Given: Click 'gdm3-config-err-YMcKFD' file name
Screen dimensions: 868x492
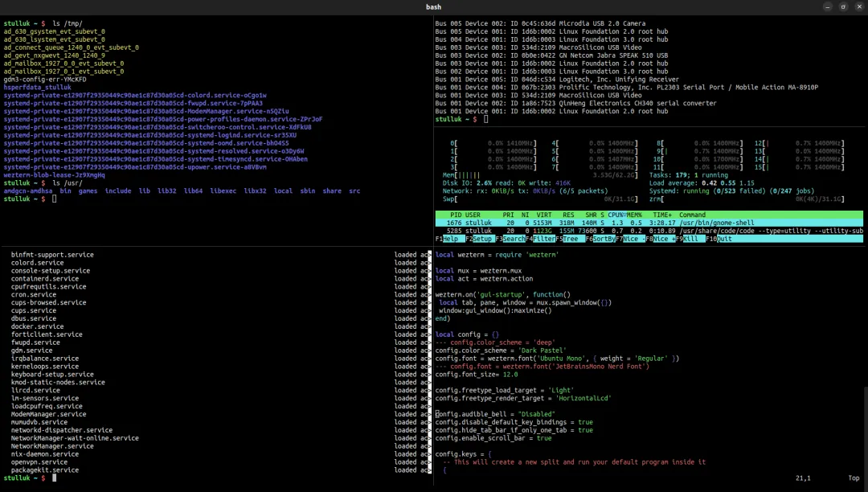Looking at the screenshot, I should pyautogui.click(x=45, y=79).
